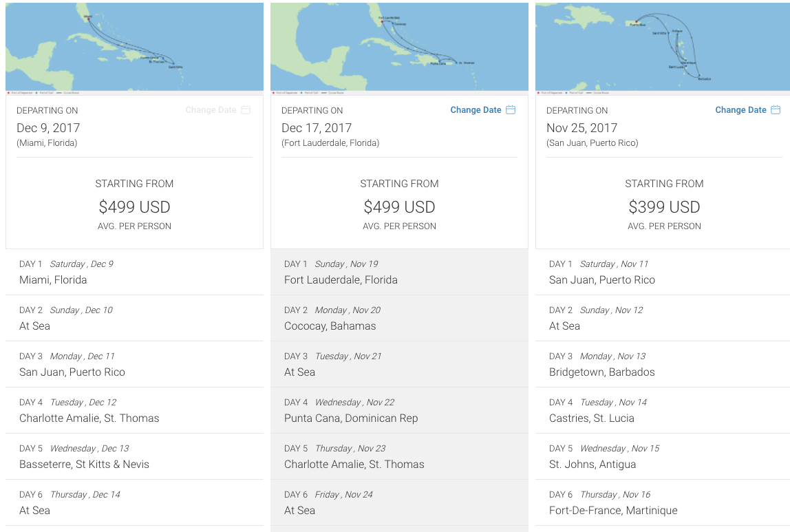Select Day 3 Bridgetown, Barbados row
This screenshot has height=532, width=790.
point(663,364)
